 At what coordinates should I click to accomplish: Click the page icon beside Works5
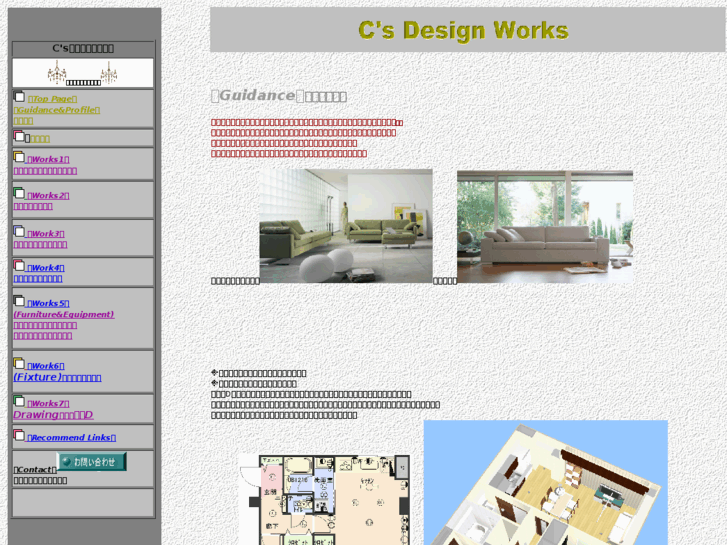click(x=19, y=301)
